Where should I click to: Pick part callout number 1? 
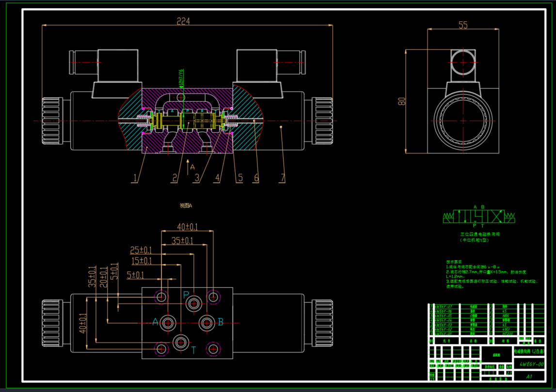(x=135, y=178)
